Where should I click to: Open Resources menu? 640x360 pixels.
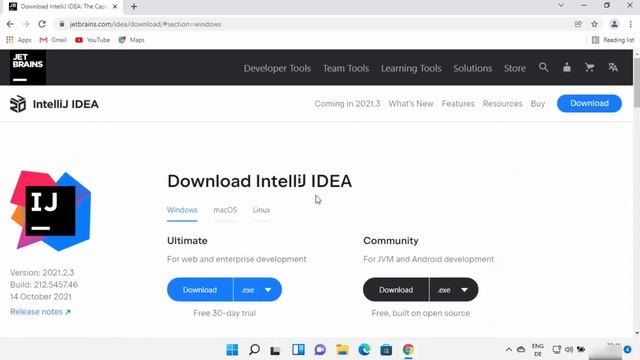(x=502, y=104)
